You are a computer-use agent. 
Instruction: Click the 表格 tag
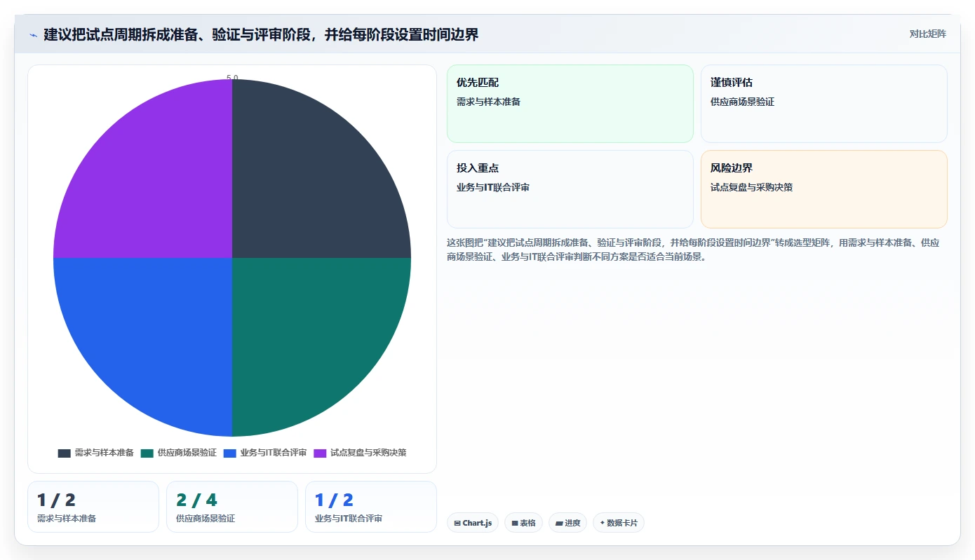point(523,523)
